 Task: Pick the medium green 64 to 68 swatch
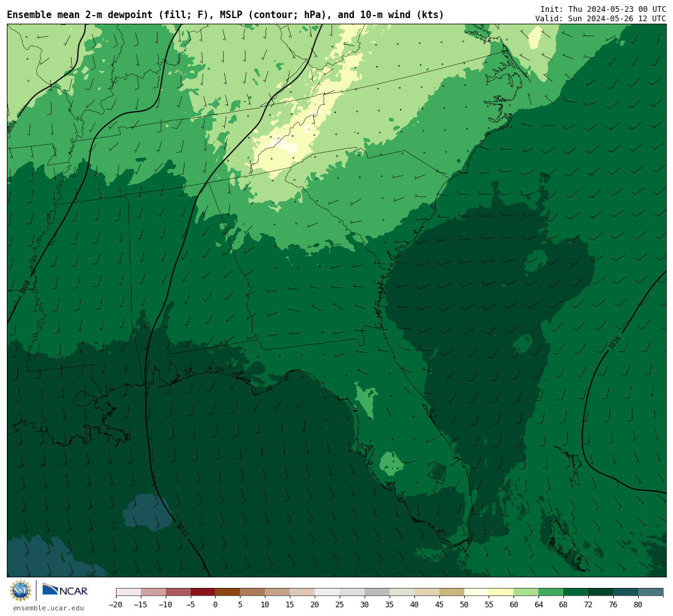(551, 592)
